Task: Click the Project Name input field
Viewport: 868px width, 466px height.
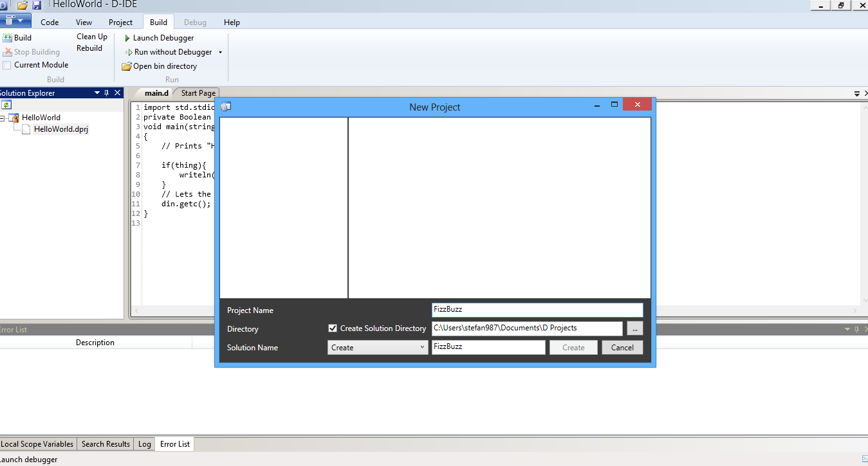Action: pos(537,310)
